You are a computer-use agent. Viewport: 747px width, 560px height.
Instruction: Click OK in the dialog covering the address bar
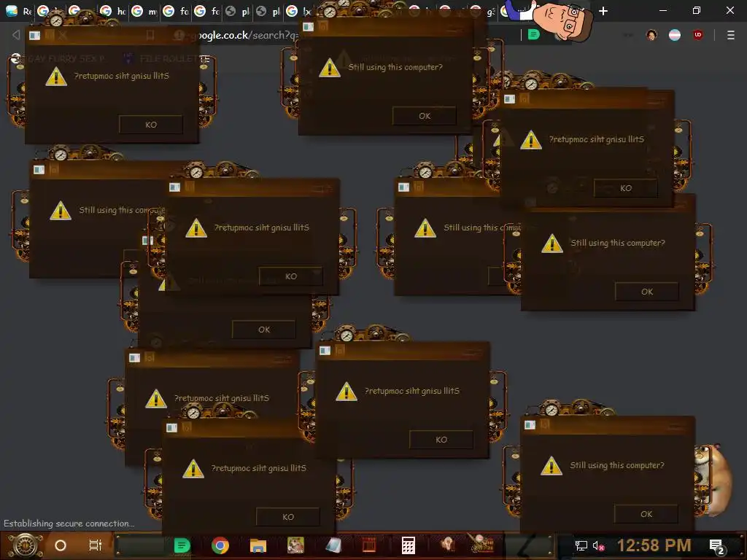click(425, 116)
